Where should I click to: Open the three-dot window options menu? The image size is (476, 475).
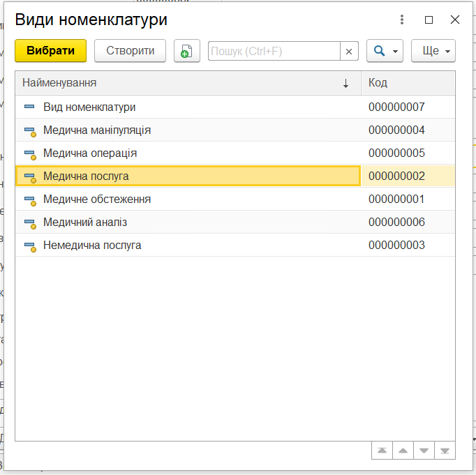402,20
